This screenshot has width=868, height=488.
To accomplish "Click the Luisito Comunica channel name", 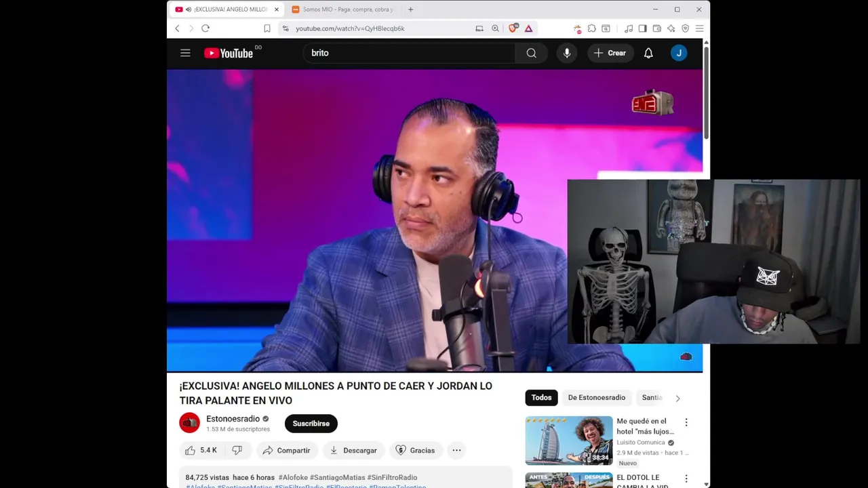I will click(x=640, y=443).
